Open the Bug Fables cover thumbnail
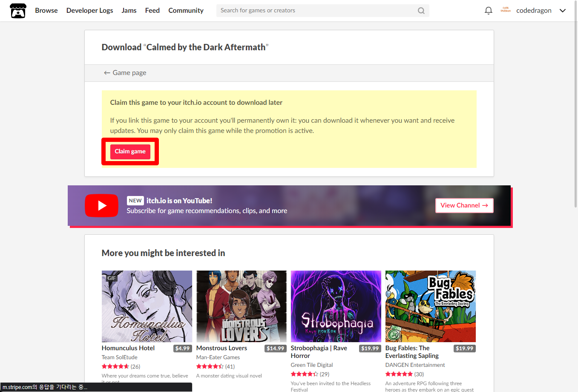 click(x=431, y=306)
